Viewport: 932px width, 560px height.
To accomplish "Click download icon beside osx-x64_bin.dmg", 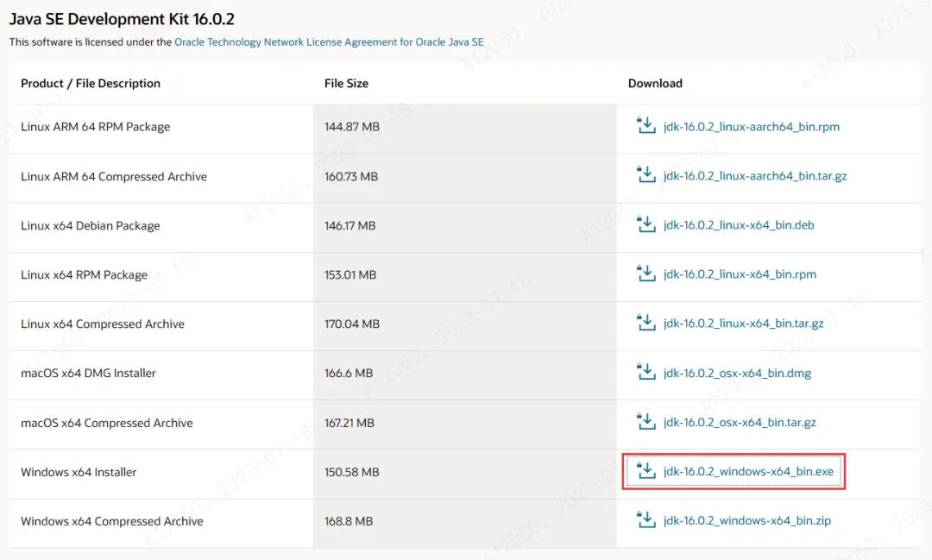I will (646, 372).
